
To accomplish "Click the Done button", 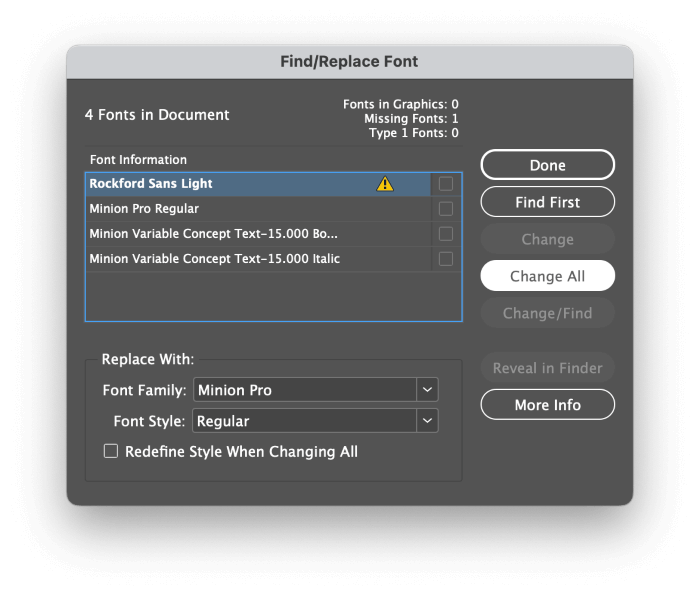I will tap(547, 165).
